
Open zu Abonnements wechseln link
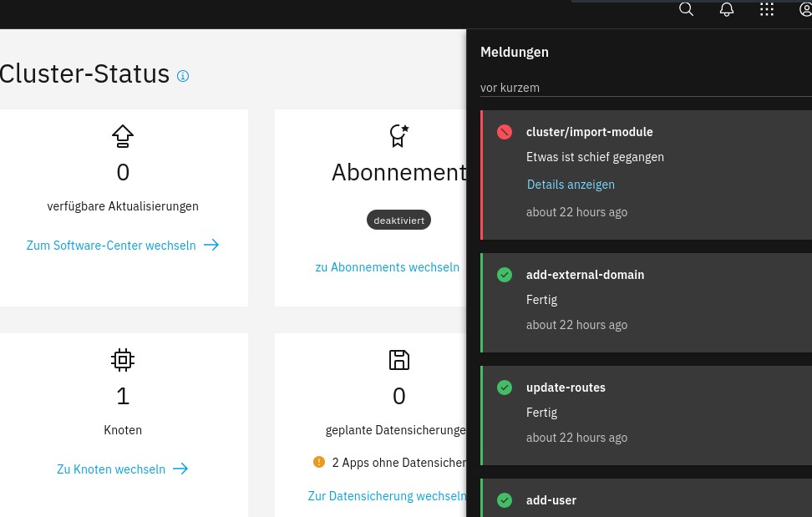tap(388, 267)
